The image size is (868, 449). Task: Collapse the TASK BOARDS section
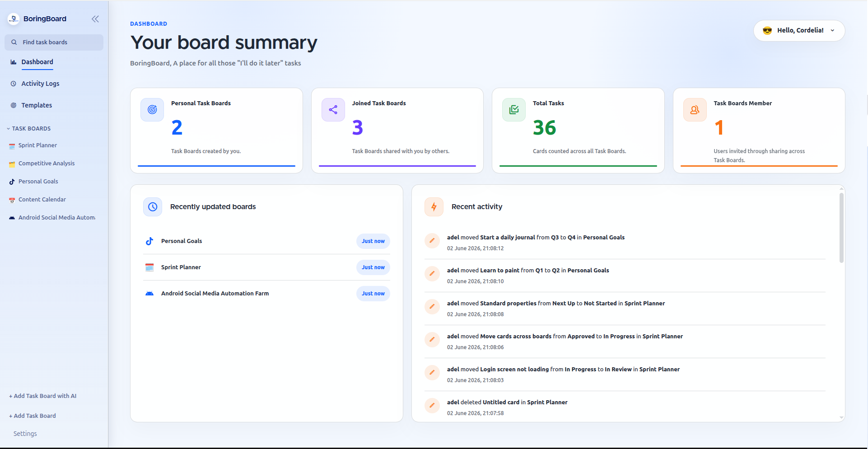pyautogui.click(x=28, y=129)
